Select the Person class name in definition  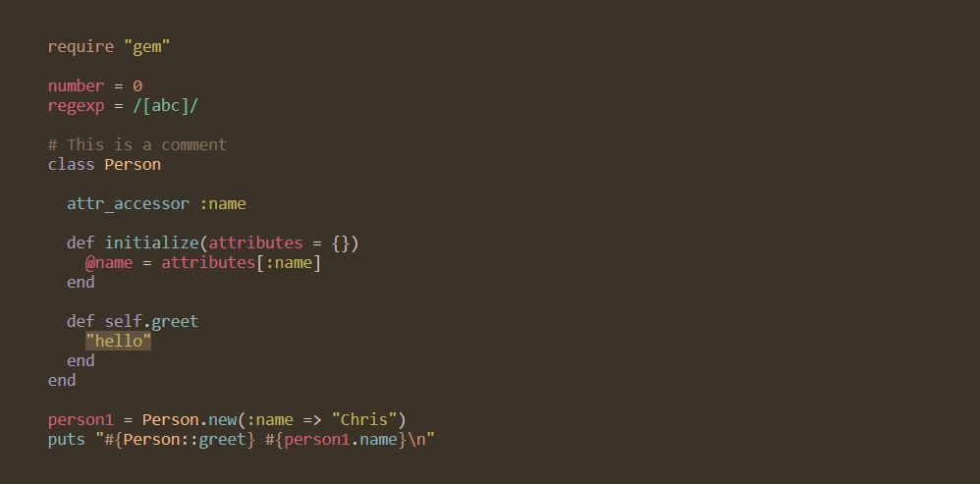[133, 164]
